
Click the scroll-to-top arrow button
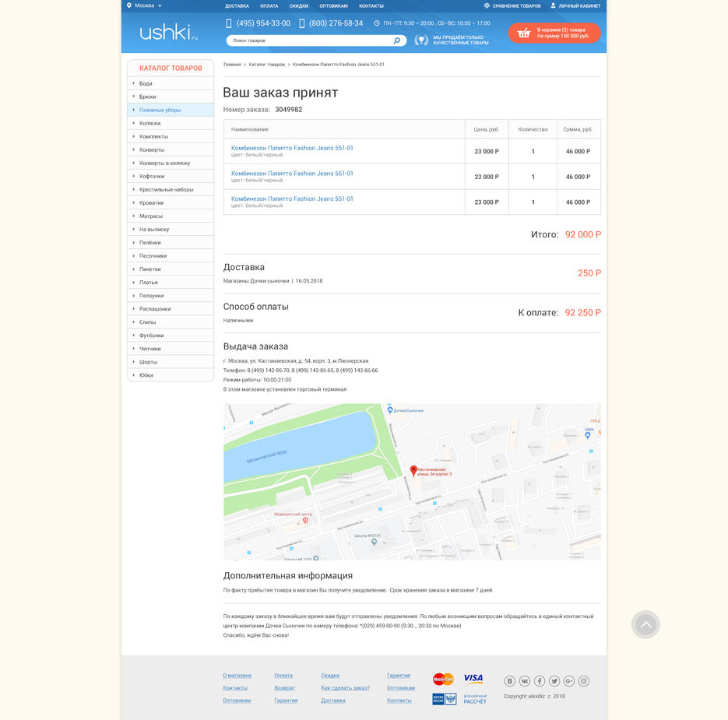pos(645,624)
